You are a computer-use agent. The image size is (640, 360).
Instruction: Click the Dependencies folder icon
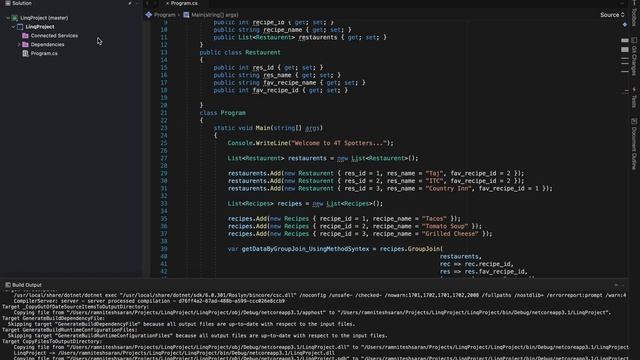(25, 44)
